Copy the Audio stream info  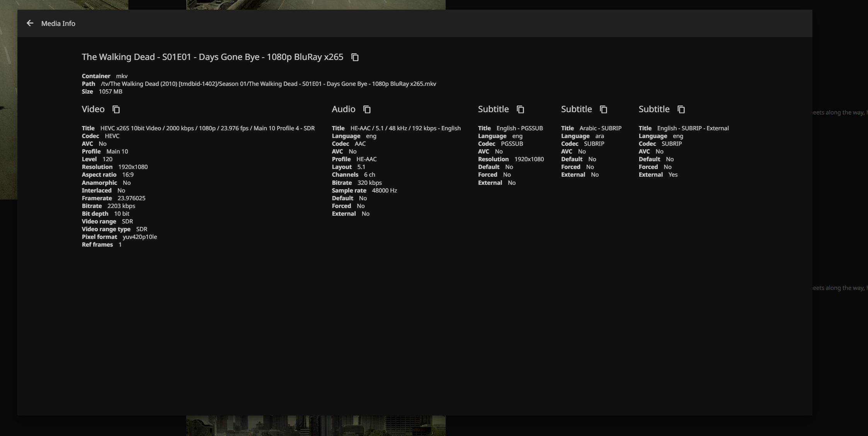pyautogui.click(x=367, y=109)
